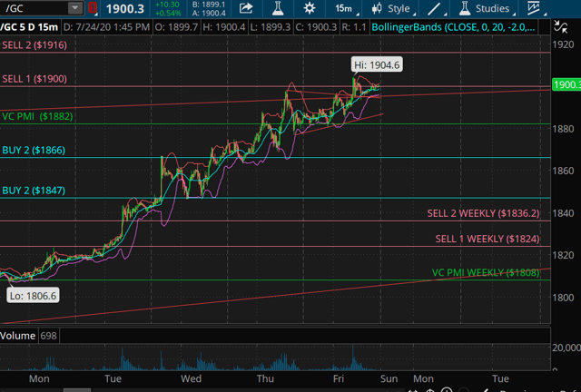Click the collapse arrows icon below toolbar
The width and height of the screenshot is (581, 392).
(x=561, y=27)
